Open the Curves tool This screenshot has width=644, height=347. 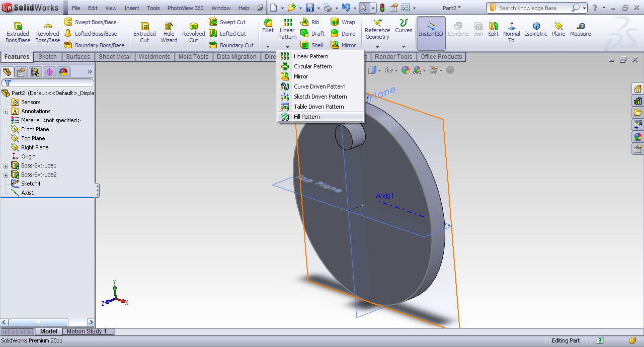tap(404, 26)
